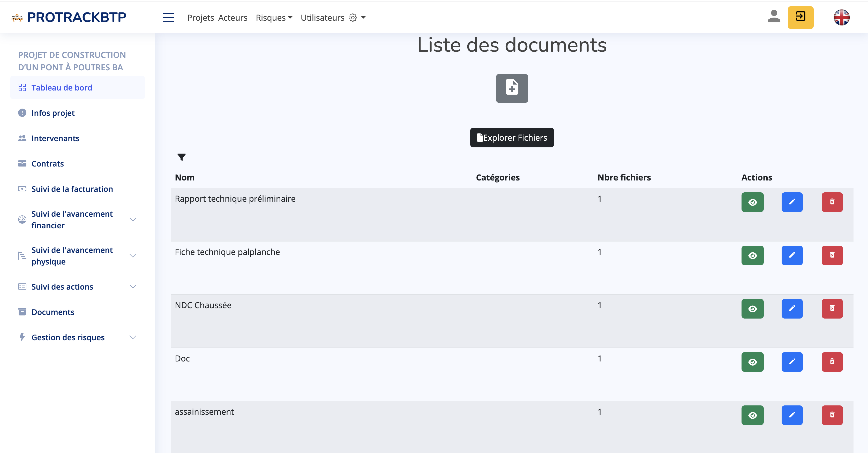Viewport: 868px width, 453px height.
Task: Expand Suivi des actions chevron
Action: tap(133, 286)
